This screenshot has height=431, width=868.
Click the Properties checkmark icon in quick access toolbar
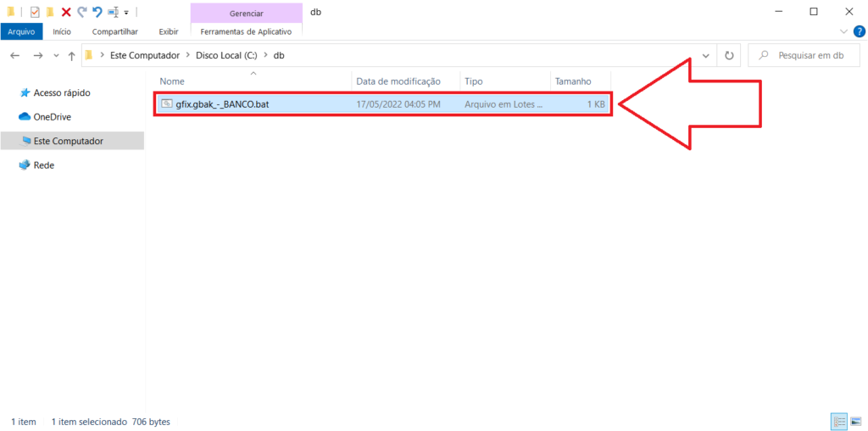pyautogui.click(x=35, y=12)
